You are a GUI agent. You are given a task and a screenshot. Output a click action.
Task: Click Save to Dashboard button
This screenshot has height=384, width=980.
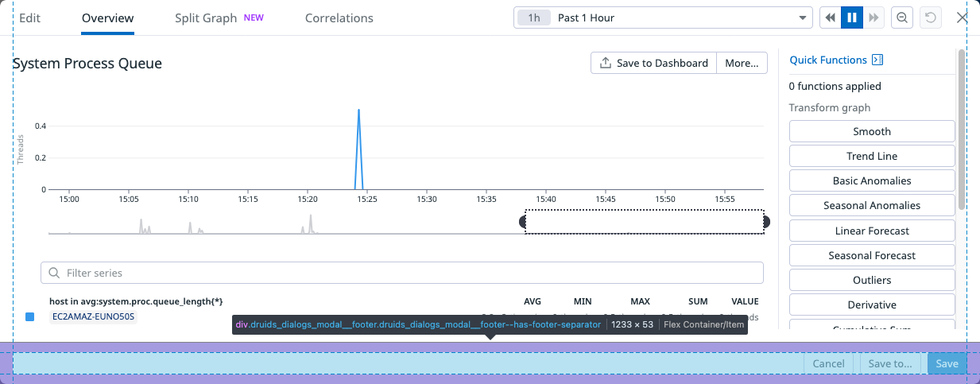653,63
